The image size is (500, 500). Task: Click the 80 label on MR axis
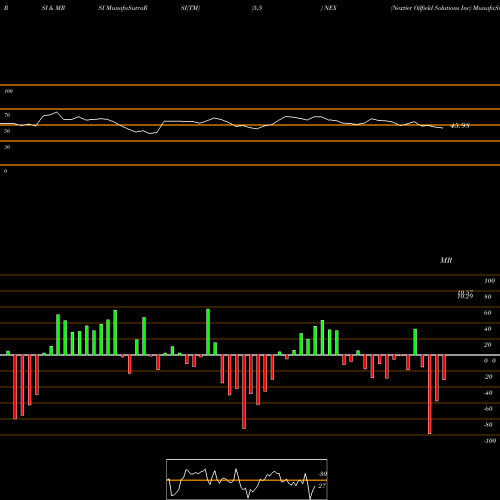coord(488,297)
